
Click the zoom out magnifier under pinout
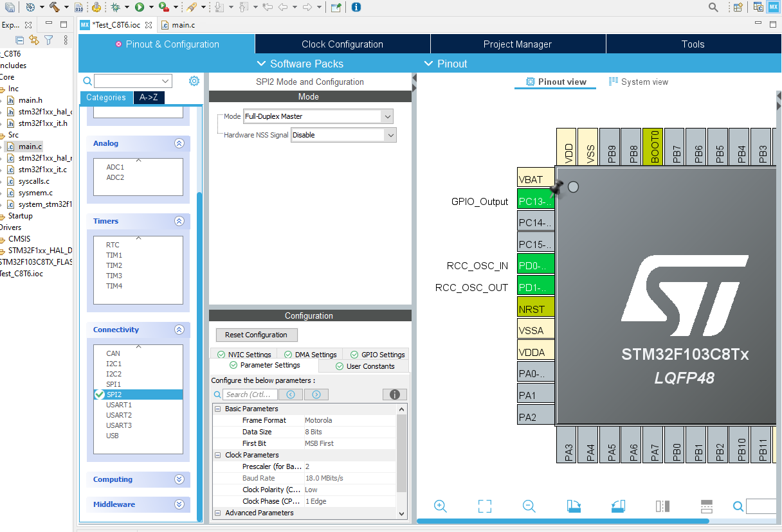(x=529, y=506)
